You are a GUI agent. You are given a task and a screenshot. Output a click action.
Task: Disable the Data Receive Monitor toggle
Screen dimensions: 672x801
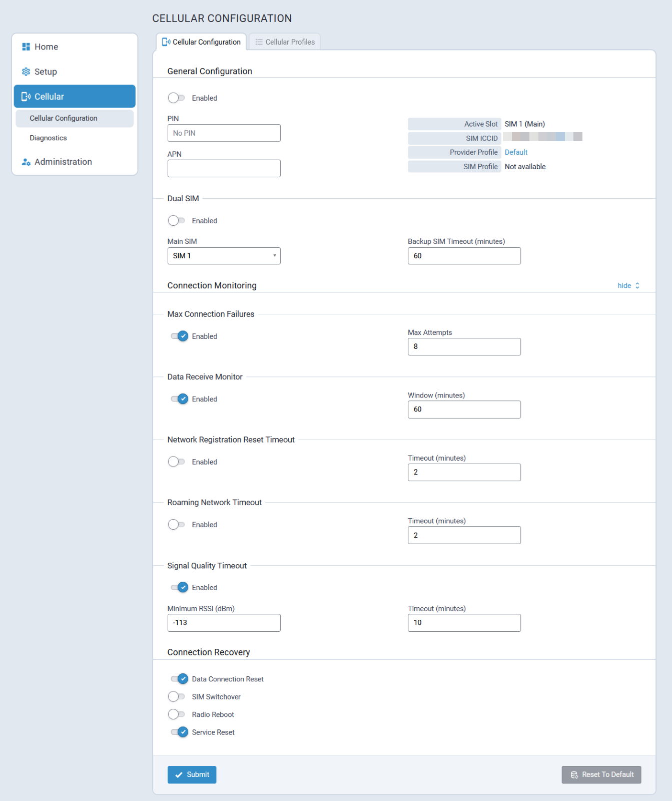(x=179, y=399)
